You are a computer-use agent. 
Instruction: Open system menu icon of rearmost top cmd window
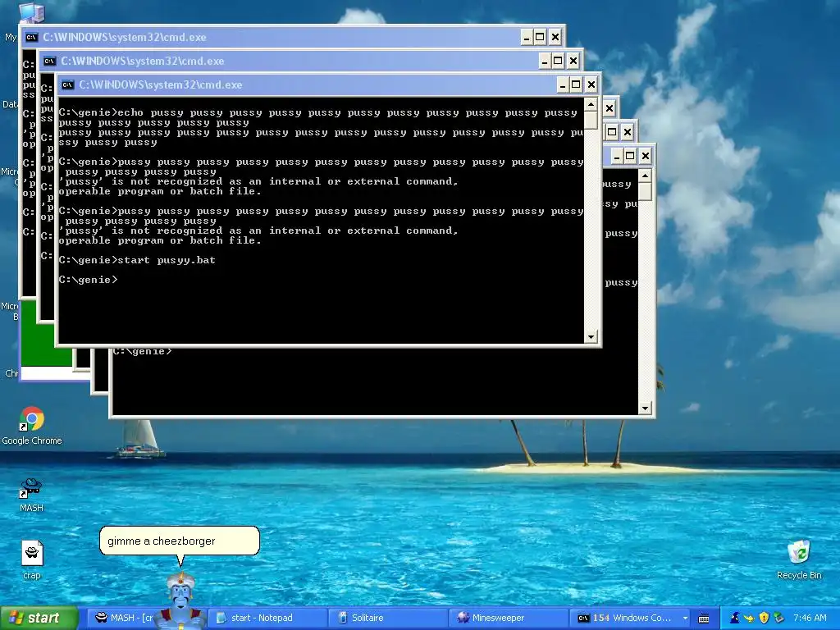pyautogui.click(x=32, y=38)
